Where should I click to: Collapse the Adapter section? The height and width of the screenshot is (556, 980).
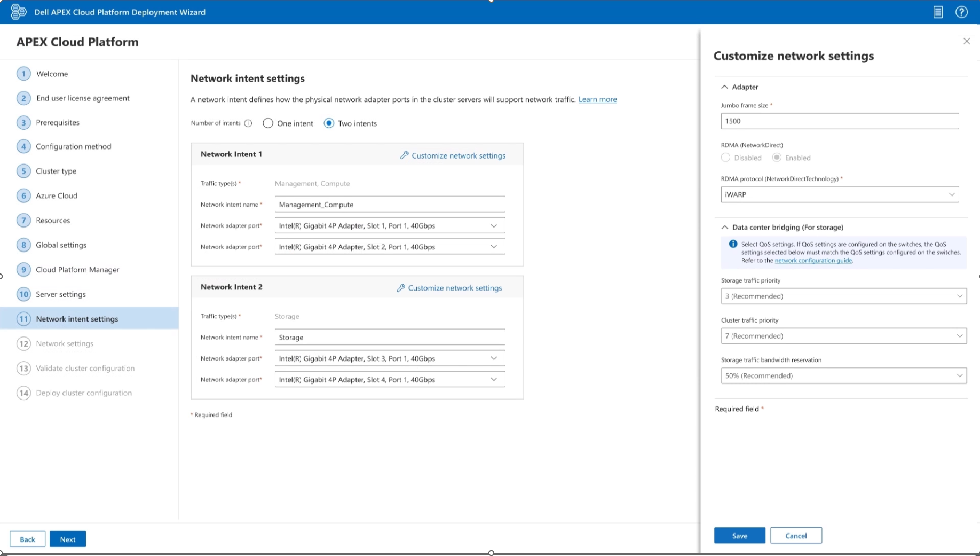click(724, 87)
